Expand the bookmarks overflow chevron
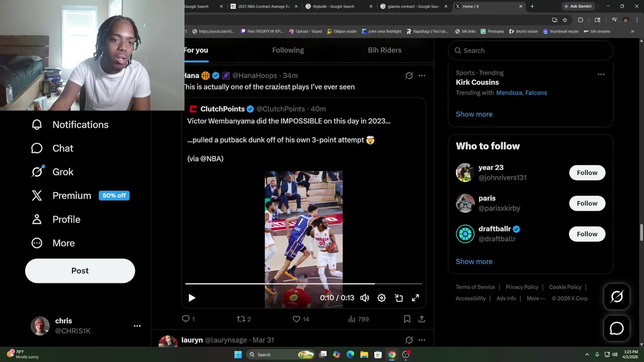 632,31
